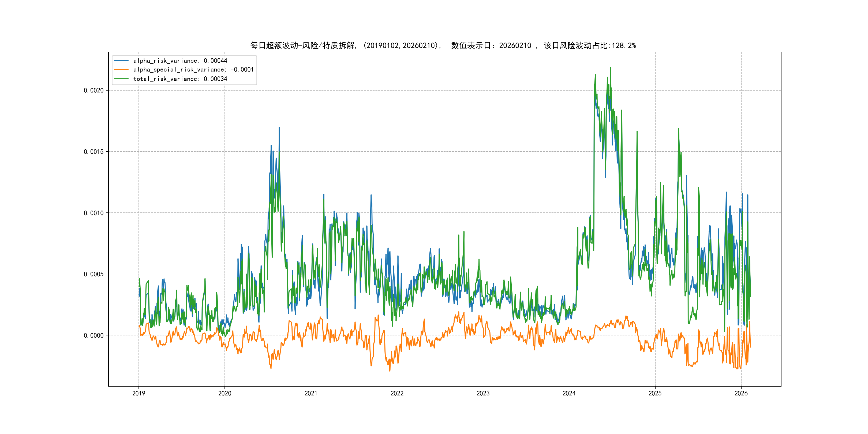868x434 pixels.
Task: Select the total_risk_variance: 0.00034 legend label
Action: (x=180, y=79)
